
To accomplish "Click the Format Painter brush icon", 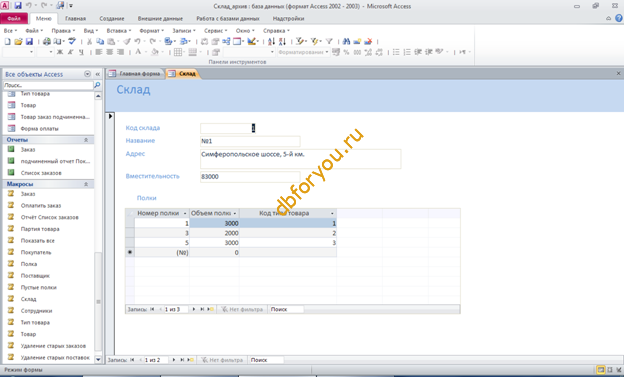I will tap(127, 41).
